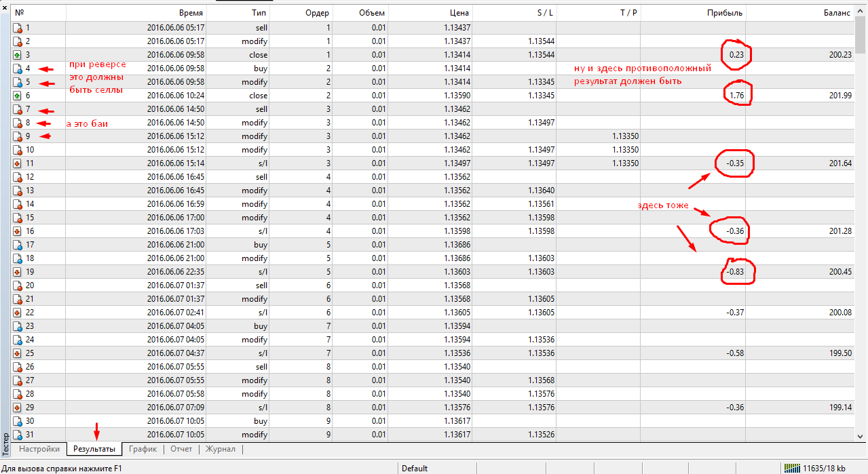The image size is (868, 474).
Task: Open the Отчет tab
Action: click(x=181, y=449)
